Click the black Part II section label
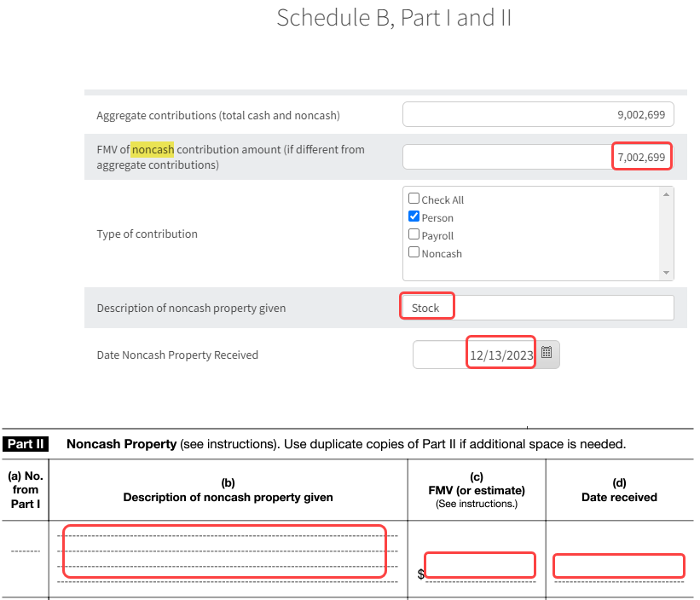This screenshot has width=700, height=600. (26, 444)
